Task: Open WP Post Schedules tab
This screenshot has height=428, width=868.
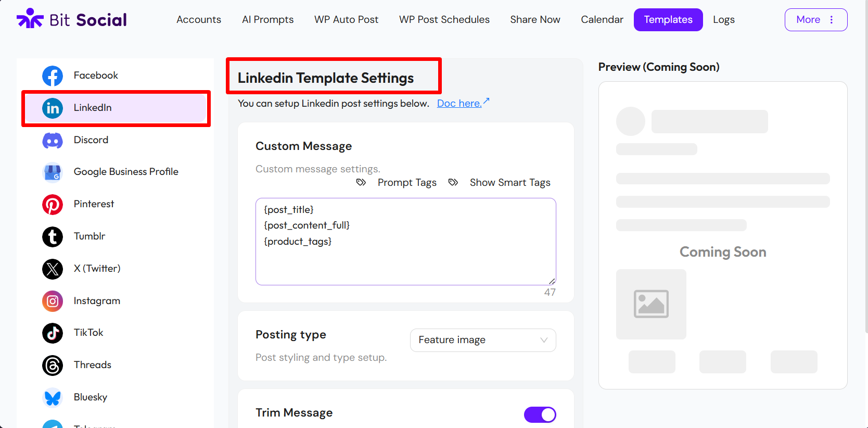Action: pos(444,20)
